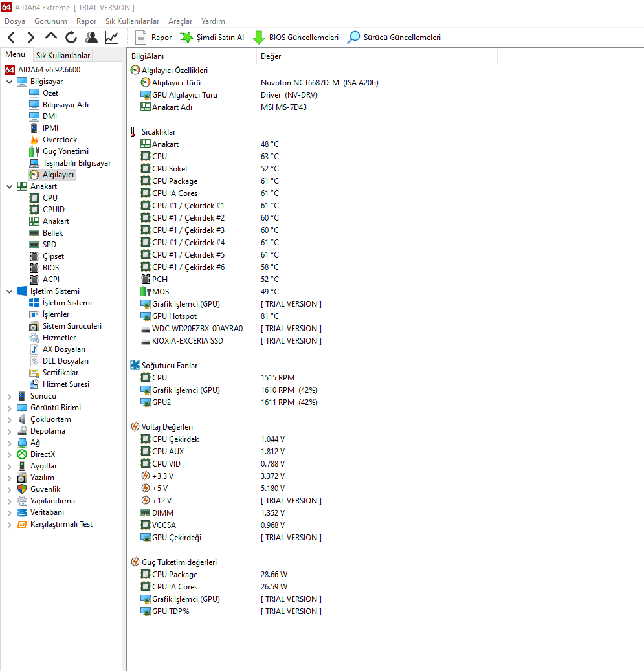Switch to the Menü tab
The image size is (644, 671).
(16, 54)
